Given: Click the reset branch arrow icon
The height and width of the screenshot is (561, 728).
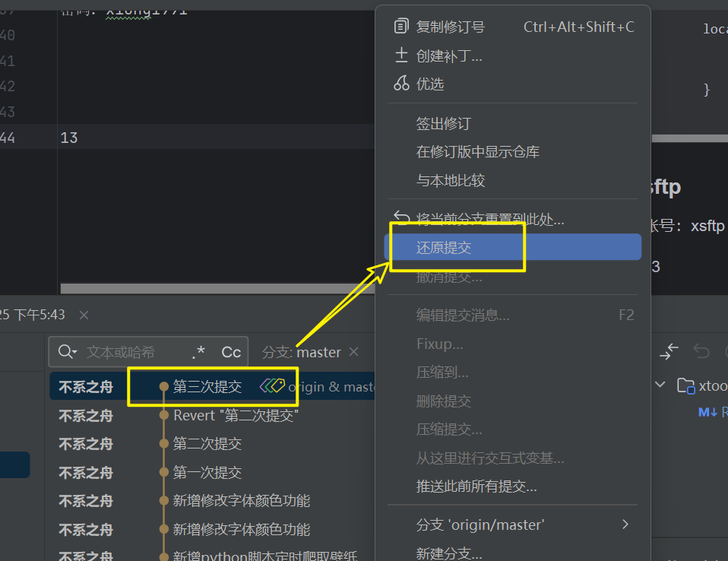Looking at the screenshot, I should (401, 220).
